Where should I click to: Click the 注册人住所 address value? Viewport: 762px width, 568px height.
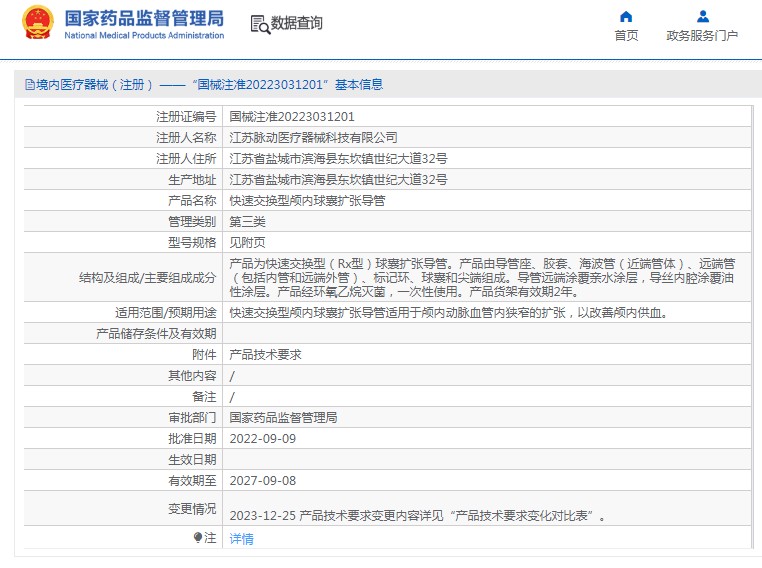[x=338, y=158]
